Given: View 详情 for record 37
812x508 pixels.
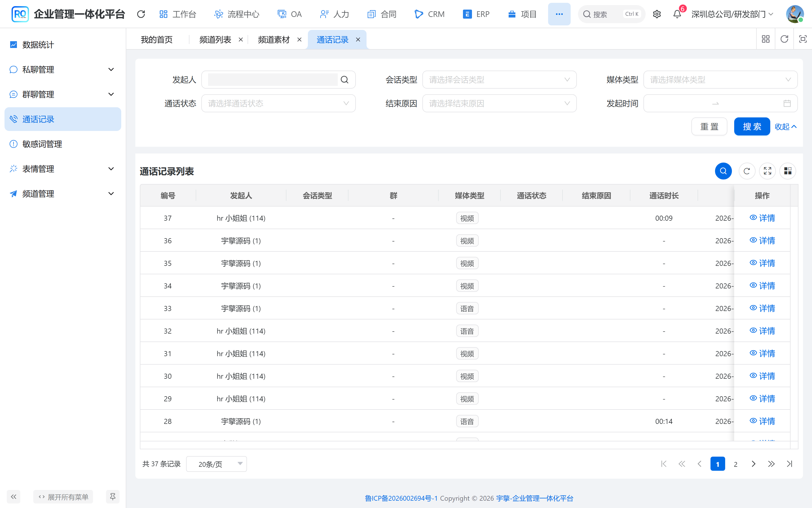Looking at the screenshot, I should pos(762,218).
